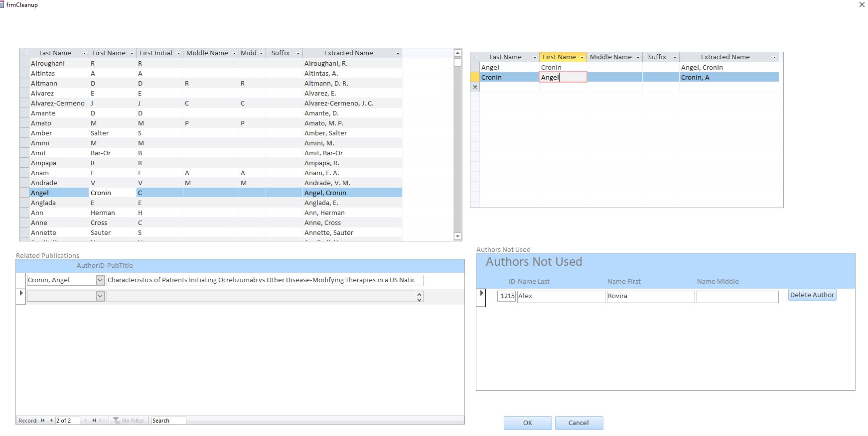Viewport: 868px width, 436px height.
Task: Click the Delete Author button
Action: [x=812, y=295]
